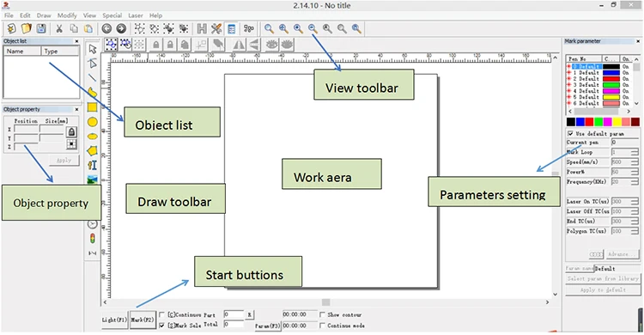Click the Power% spinner
The image size is (644, 335).
[635, 172]
